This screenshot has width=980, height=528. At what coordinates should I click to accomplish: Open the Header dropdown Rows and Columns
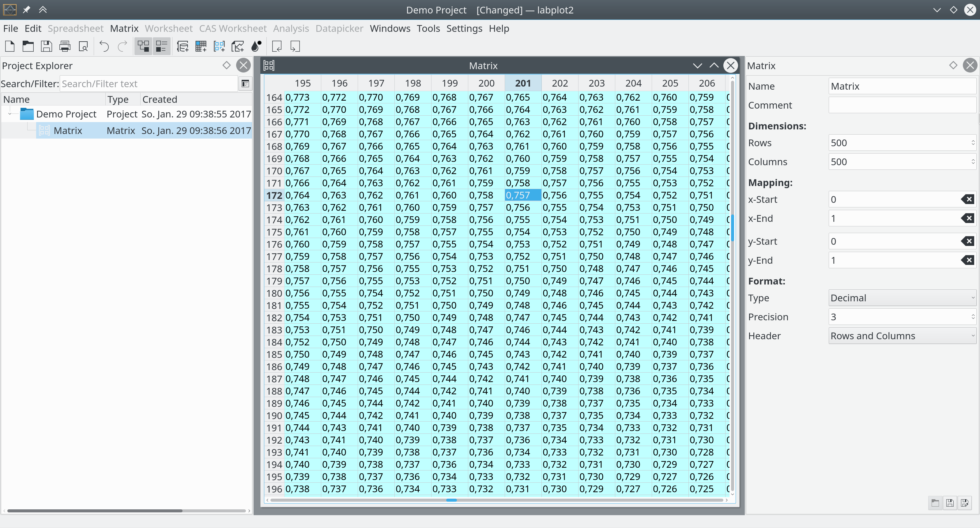coord(901,336)
